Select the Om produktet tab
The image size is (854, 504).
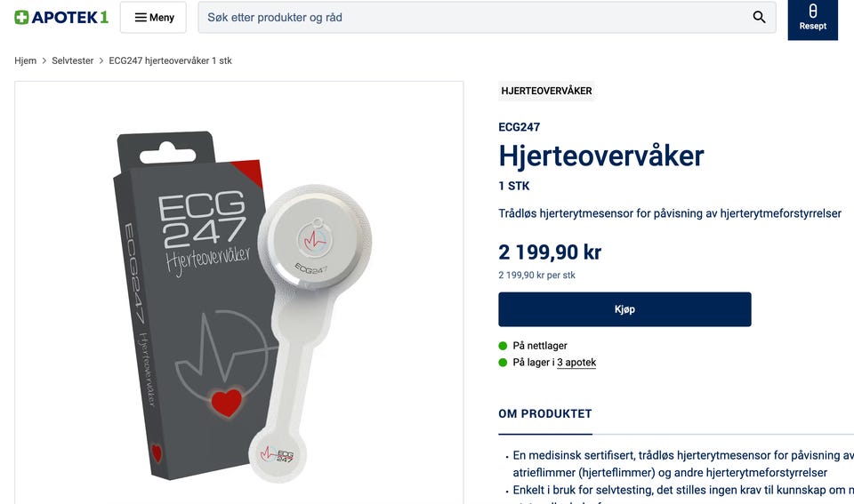point(545,413)
